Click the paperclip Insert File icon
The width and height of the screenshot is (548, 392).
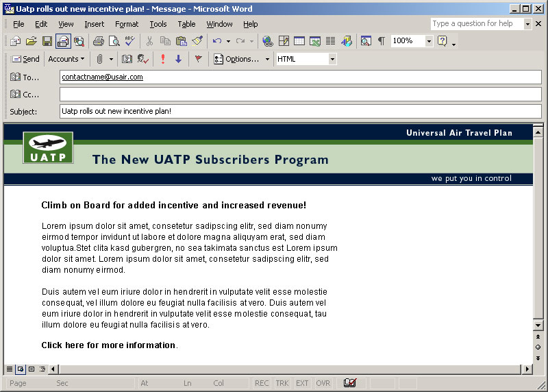(x=99, y=59)
